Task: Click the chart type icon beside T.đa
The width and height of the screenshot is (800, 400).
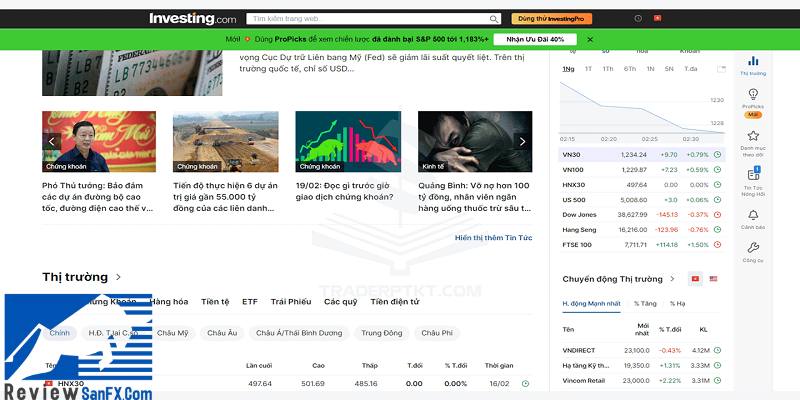Action: 721,69
